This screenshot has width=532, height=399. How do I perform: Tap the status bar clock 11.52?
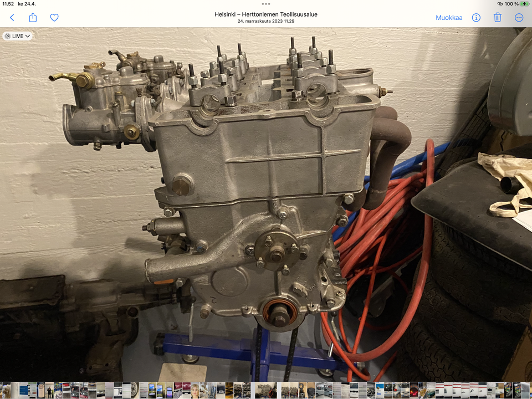click(x=8, y=4)
